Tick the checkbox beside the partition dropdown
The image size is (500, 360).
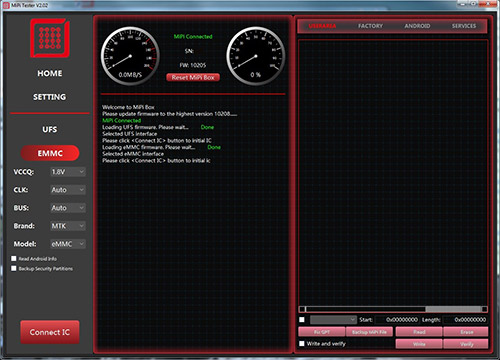(302, 320)
